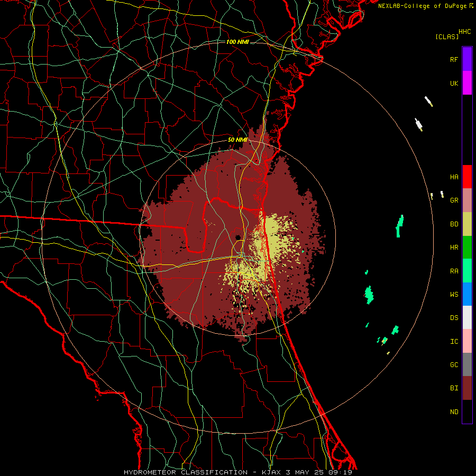Screen dimensions: 476x476
Task: Click the WS blue legend swatch
Action: tap(467, 294)
